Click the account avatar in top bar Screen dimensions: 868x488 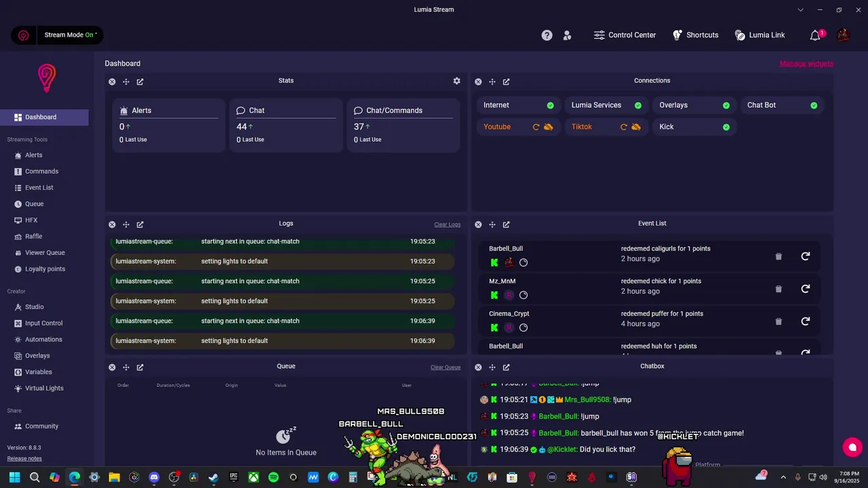843,35
